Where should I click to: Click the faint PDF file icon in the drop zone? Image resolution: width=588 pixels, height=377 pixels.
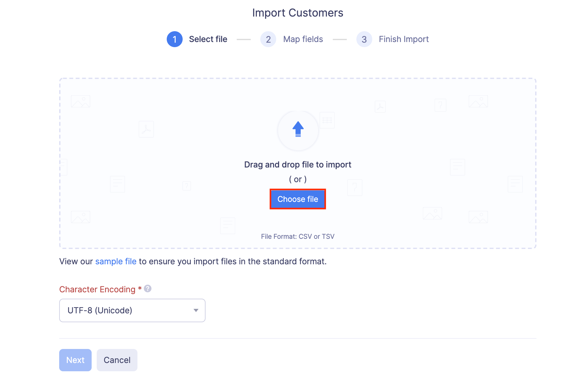click(146, 129)
